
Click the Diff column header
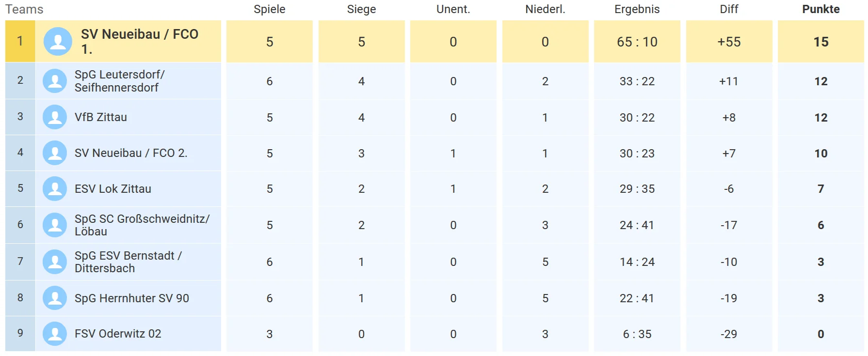click(729, 9)
